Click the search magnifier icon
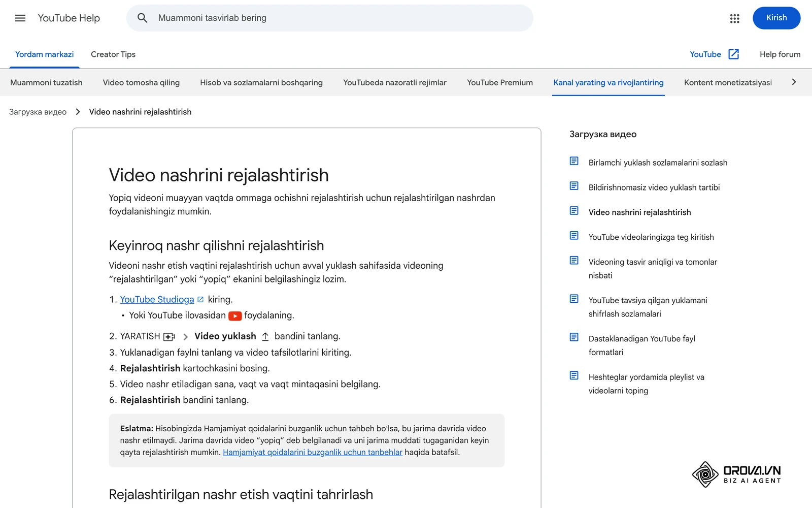Image resolution: width=812 pixels, height=508 pixels. (x=143, y=18)
